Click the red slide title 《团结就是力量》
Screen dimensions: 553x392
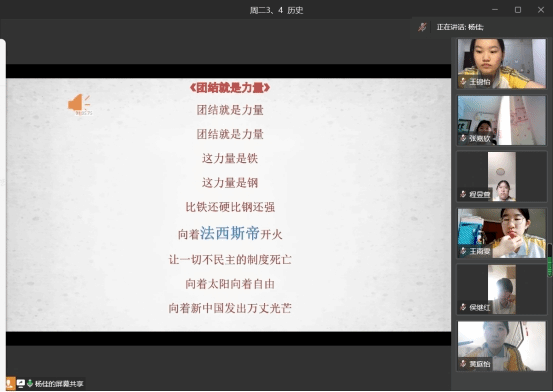click(230, 88)
